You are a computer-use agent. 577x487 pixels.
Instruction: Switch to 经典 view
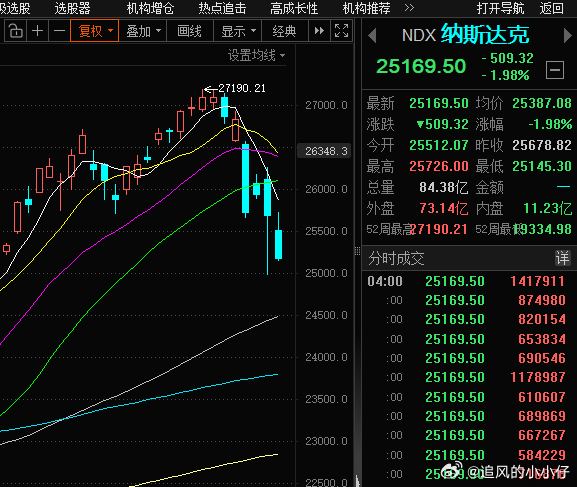284,31
